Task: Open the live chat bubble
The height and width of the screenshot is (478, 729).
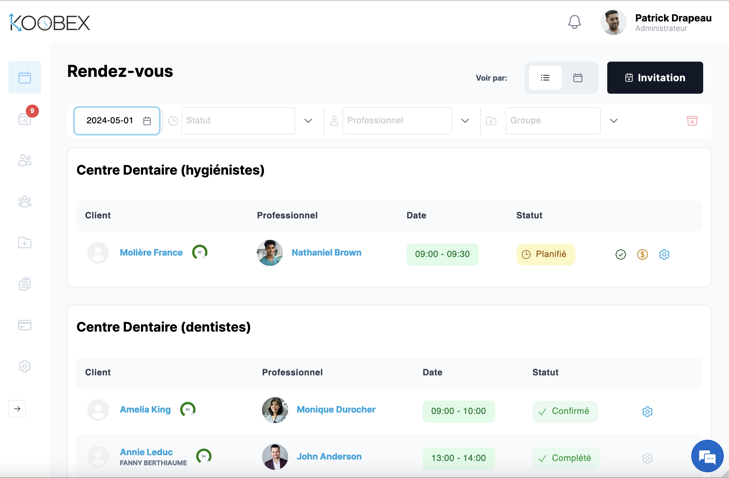Action: [x=707, y=457]
